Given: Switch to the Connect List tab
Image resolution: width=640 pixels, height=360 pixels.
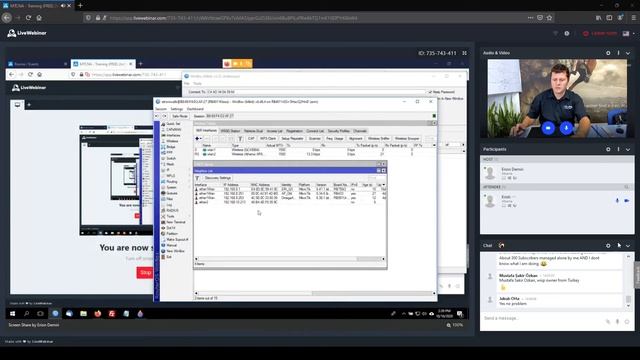Looking at the screenshot, I should pyautogui.click(x=315, y=131).
